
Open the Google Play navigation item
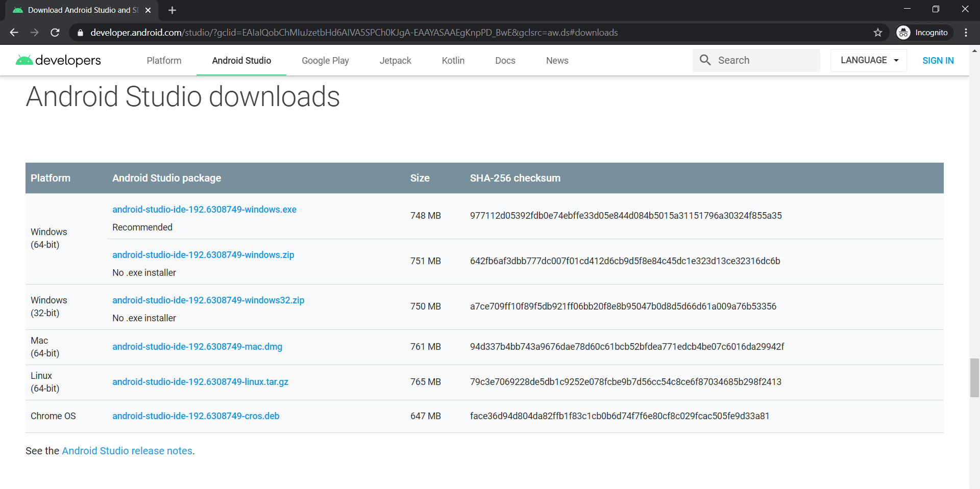pos(325,60)
